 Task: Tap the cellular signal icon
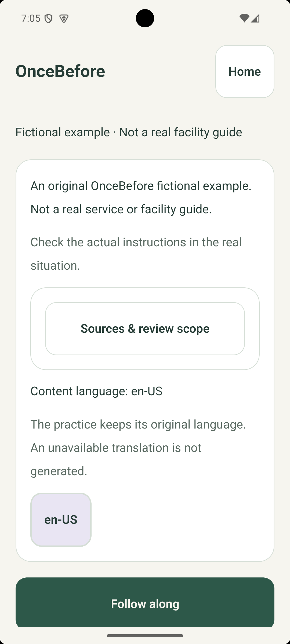(255, 18)
